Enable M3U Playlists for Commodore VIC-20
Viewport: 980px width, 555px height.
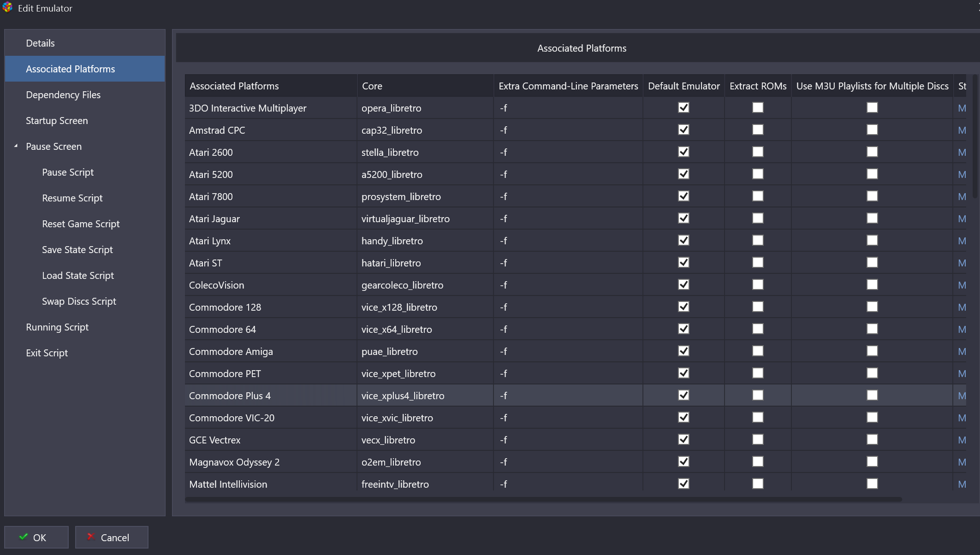[872, 417]
